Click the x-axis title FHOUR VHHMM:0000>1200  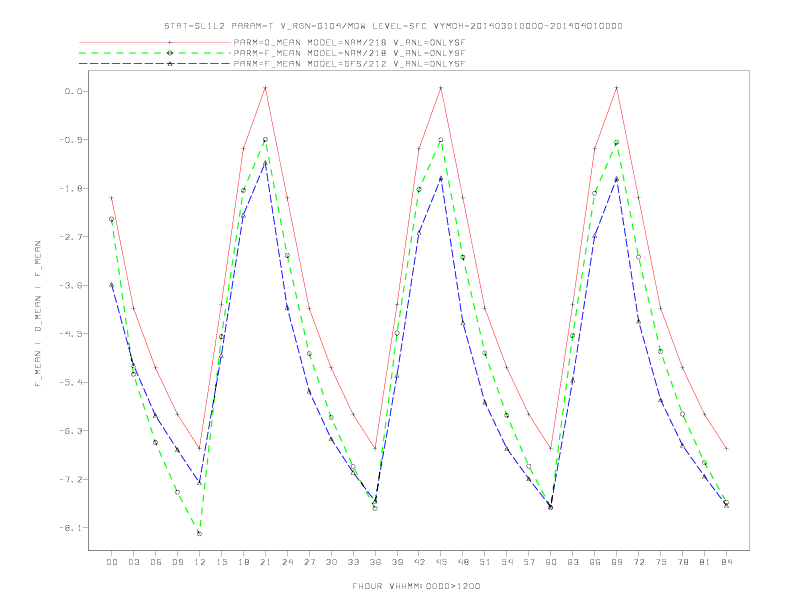coord(416,586)
